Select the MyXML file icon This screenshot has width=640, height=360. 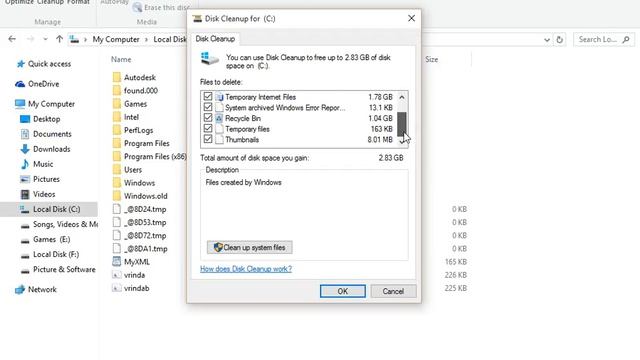[117, 262]
